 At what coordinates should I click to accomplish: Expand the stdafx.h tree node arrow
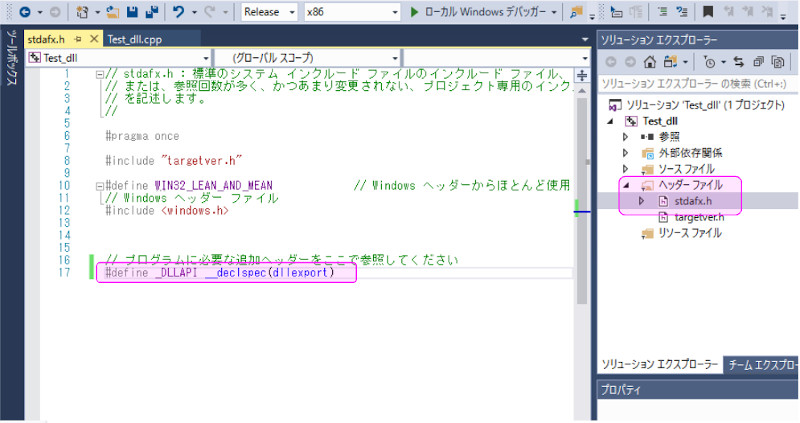tap(641, 201)
